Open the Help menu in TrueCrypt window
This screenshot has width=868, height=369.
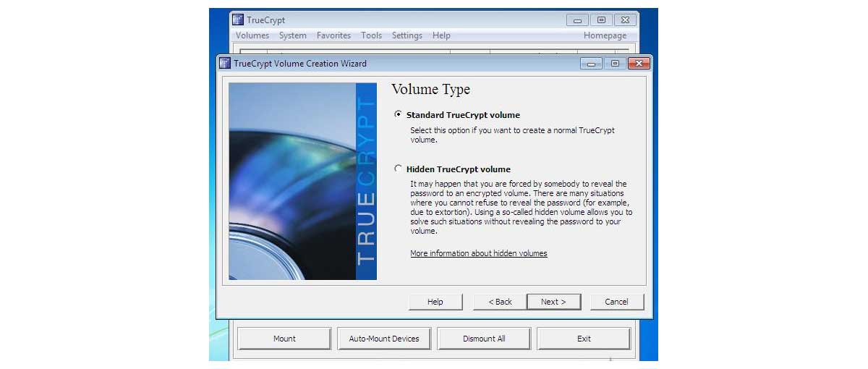point(441,35)
